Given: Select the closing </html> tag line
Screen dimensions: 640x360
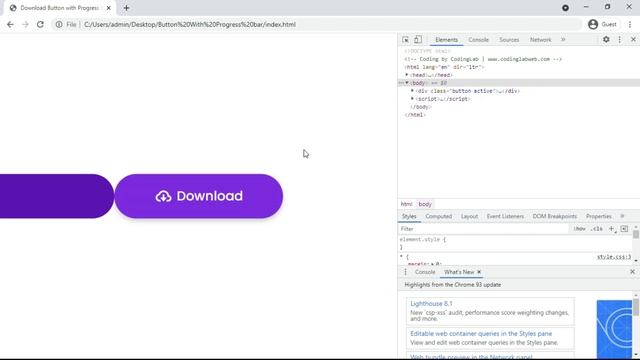Looking at the screenshot, I should 415,115.
